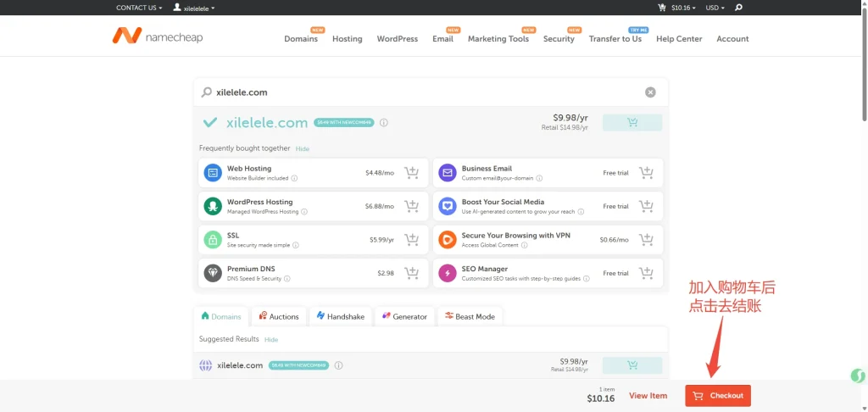868x412 pixels.
Task: Click the SSL padlock product icon
Action: [x=213, y=240]
